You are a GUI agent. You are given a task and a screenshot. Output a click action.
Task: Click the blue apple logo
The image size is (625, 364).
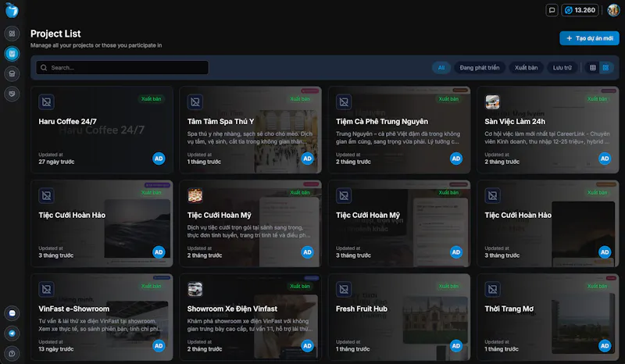[x=12, y=10]
